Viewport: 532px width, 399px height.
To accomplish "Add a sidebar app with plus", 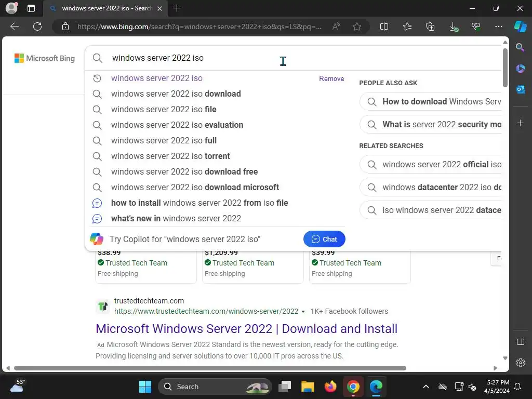I will click(521, 123).
